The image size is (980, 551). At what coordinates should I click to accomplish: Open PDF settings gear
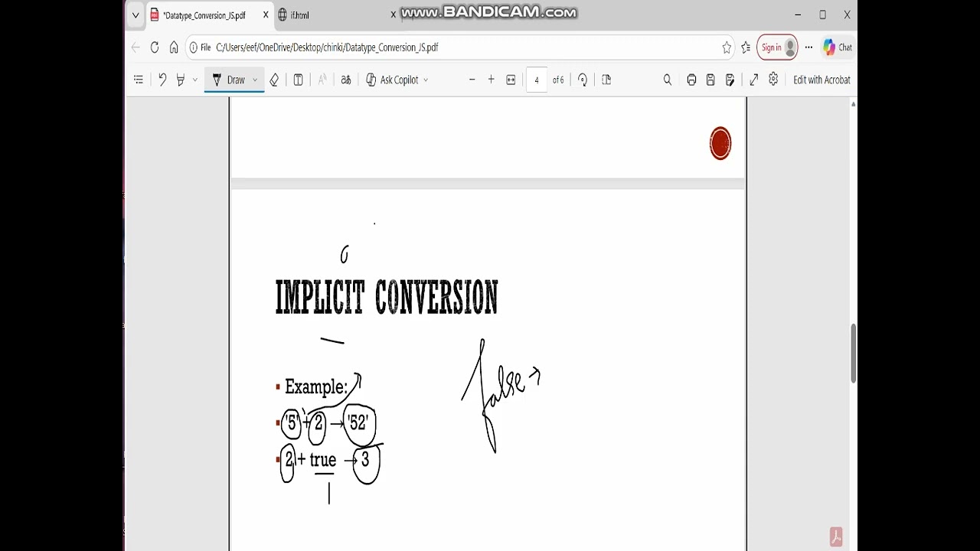tap(773, 79)
